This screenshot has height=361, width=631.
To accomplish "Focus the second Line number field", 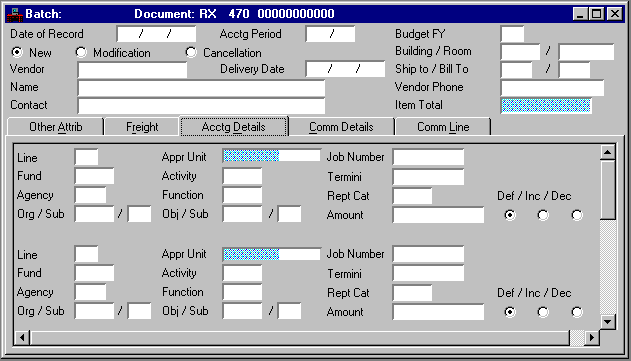I will 87,254.
